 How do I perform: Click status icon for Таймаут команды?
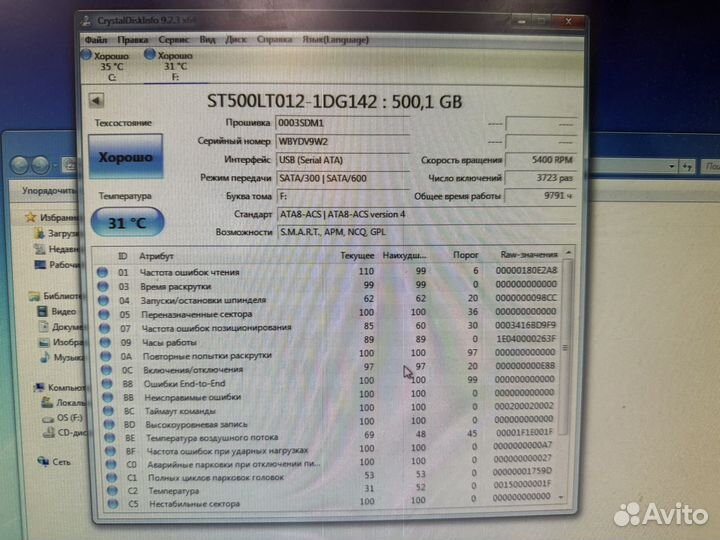click(x=108, y=411)
